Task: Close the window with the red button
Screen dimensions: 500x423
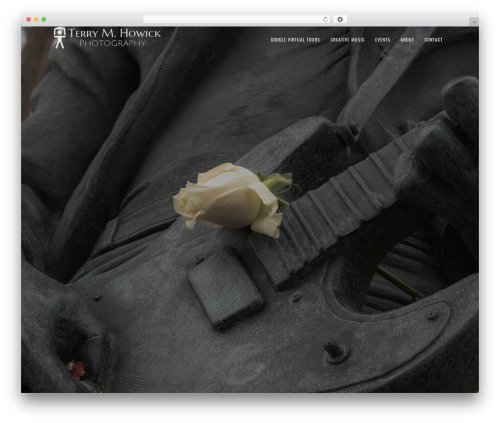Action: (29, 19)
